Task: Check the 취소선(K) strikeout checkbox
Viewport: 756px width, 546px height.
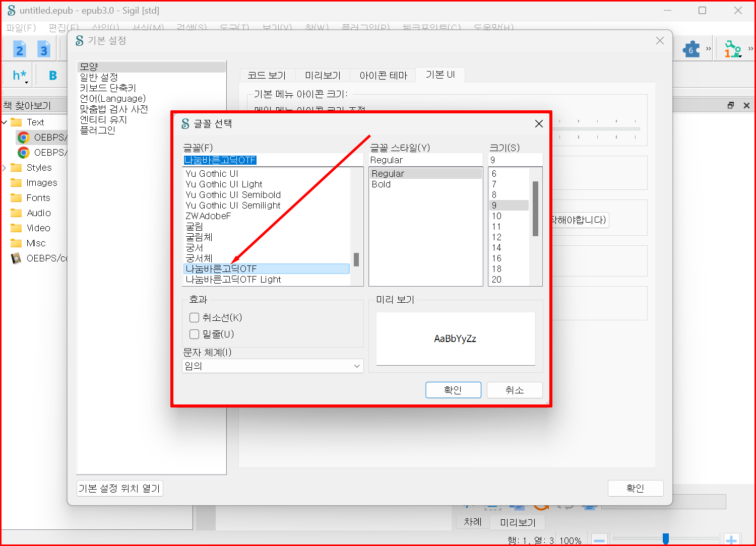Action: 194,318
